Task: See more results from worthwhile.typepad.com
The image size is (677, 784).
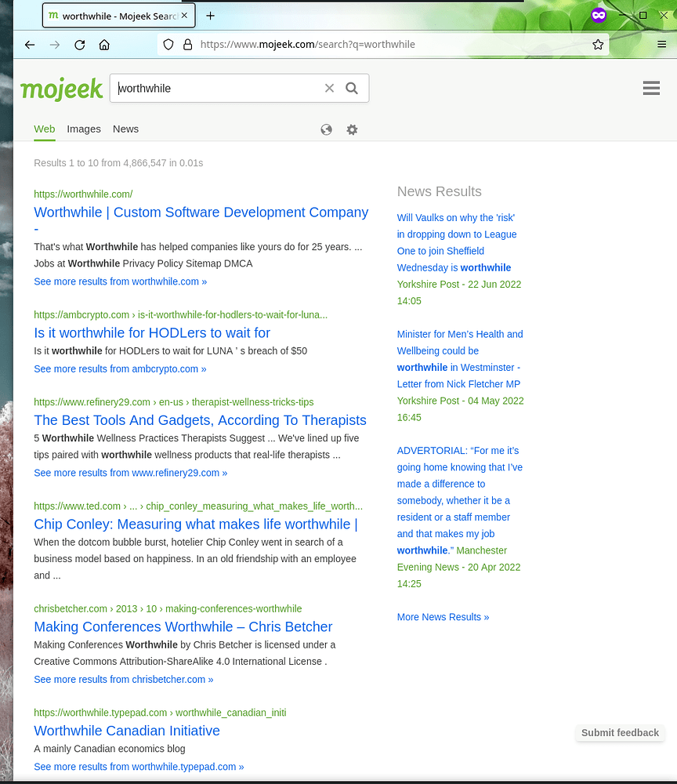Action: 139,767
